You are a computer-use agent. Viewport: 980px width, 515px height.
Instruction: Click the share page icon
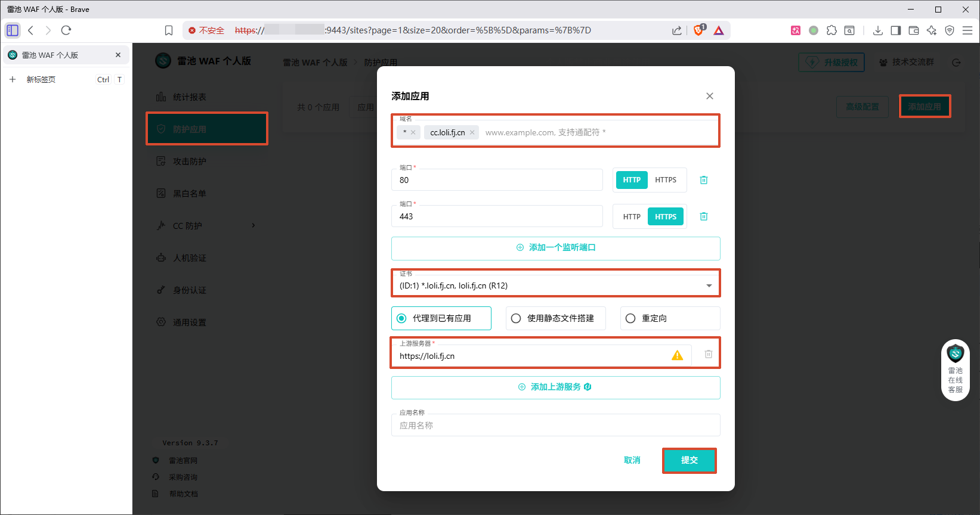pyautogui.click(x=676, y=30)
